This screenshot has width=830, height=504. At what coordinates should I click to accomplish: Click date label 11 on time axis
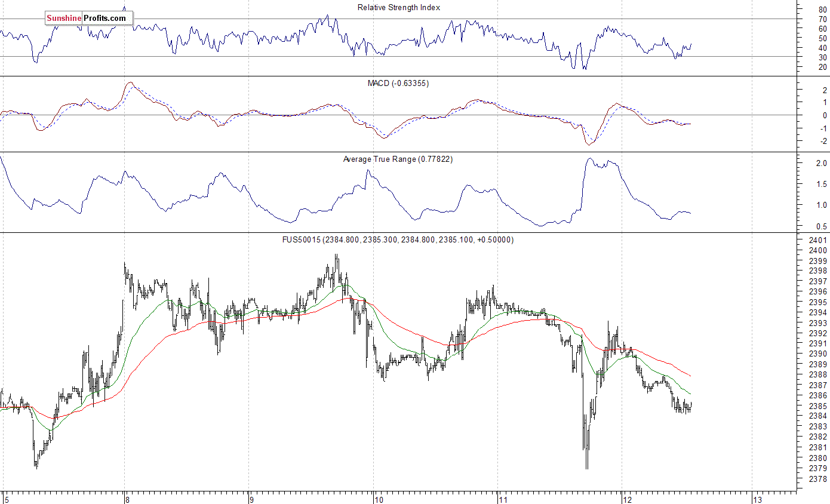503,499
